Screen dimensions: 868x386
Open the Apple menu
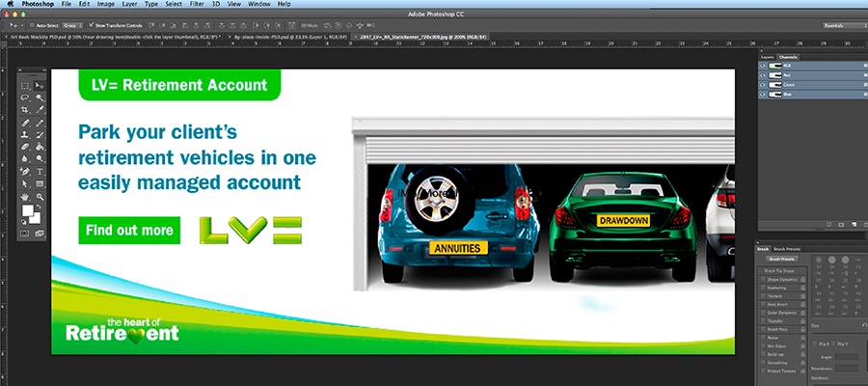pos(10,4)
